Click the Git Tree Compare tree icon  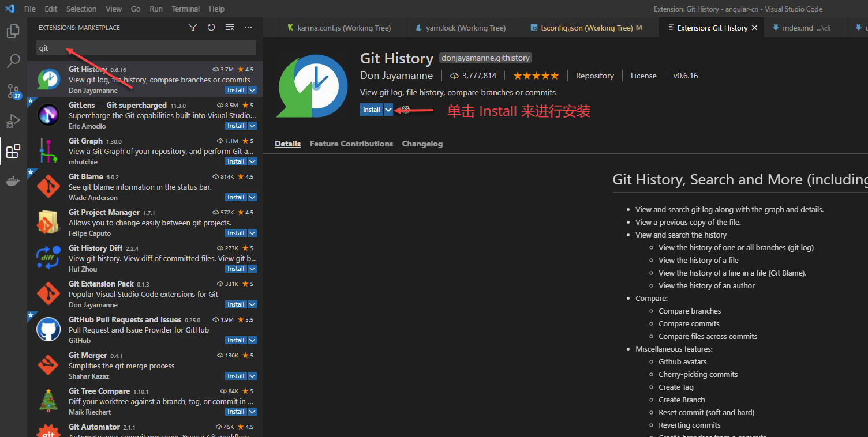pos(48,401)
